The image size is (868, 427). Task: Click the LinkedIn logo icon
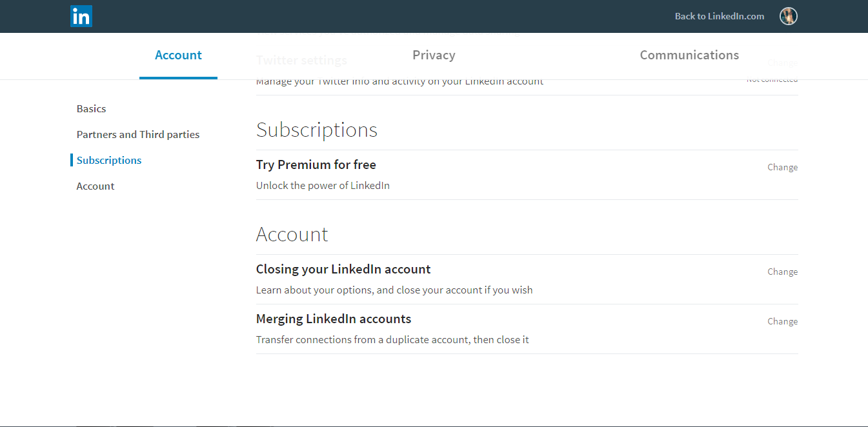pos(81,16)
